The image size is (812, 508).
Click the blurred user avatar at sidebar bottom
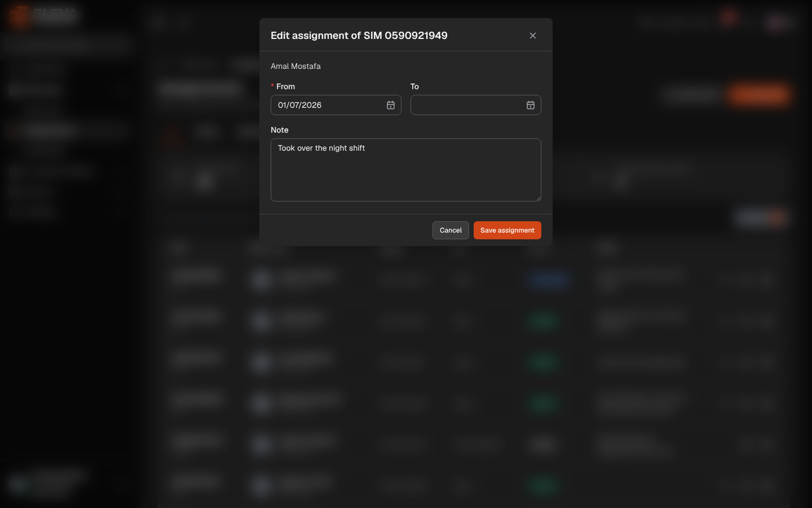(x=19, y=485)
